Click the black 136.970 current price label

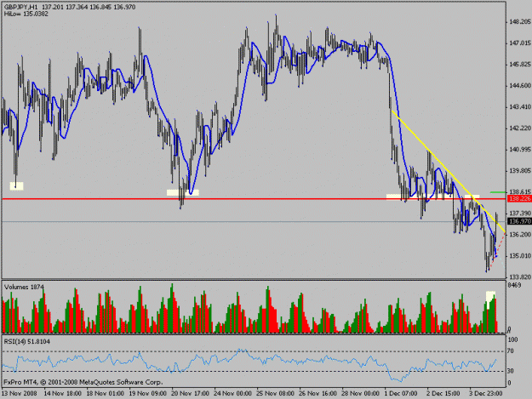click(519, 221)
